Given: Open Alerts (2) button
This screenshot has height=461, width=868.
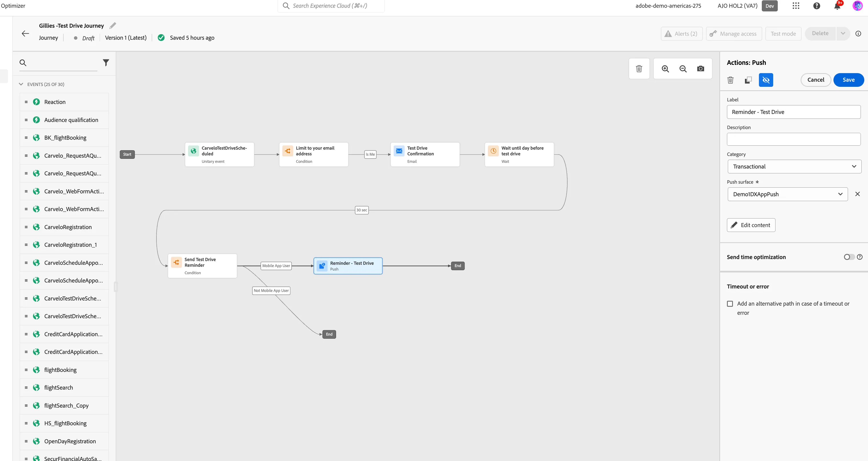Looking at the screenshot, I should [681, 34].
